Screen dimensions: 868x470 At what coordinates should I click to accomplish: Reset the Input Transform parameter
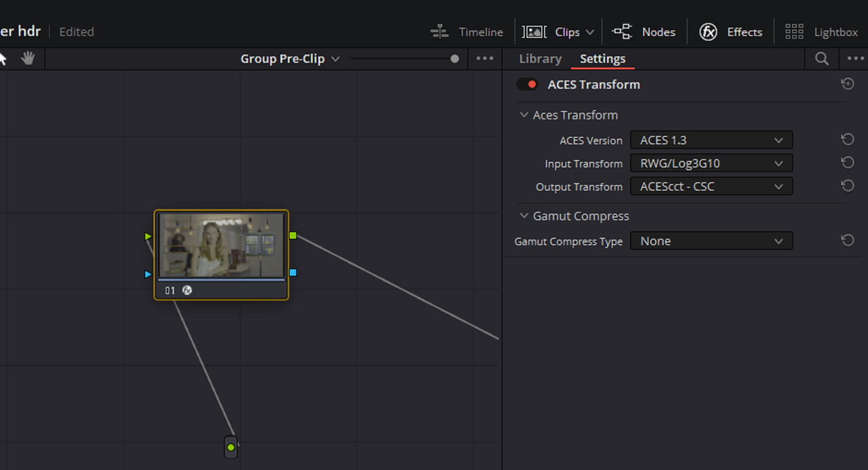847,163
